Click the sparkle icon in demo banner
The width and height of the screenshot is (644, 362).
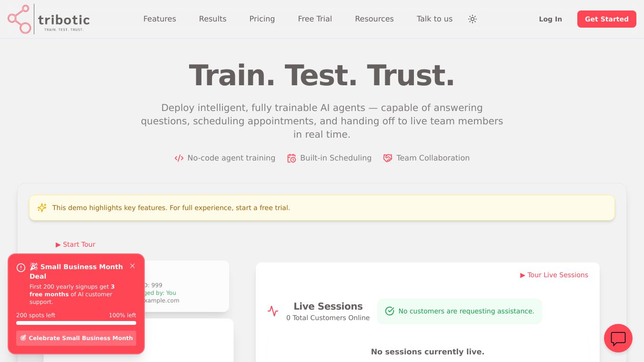42,208
